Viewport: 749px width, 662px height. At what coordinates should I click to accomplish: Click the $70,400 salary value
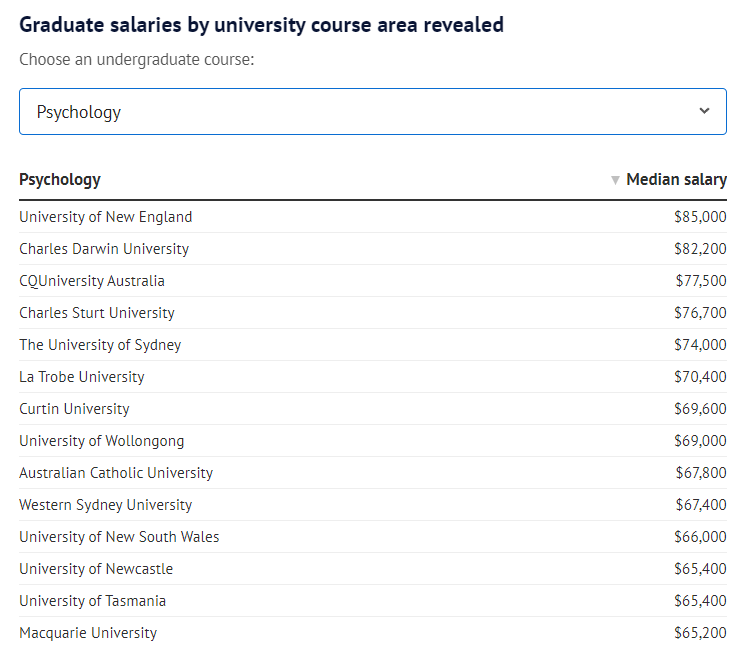[x=700, y=377]
